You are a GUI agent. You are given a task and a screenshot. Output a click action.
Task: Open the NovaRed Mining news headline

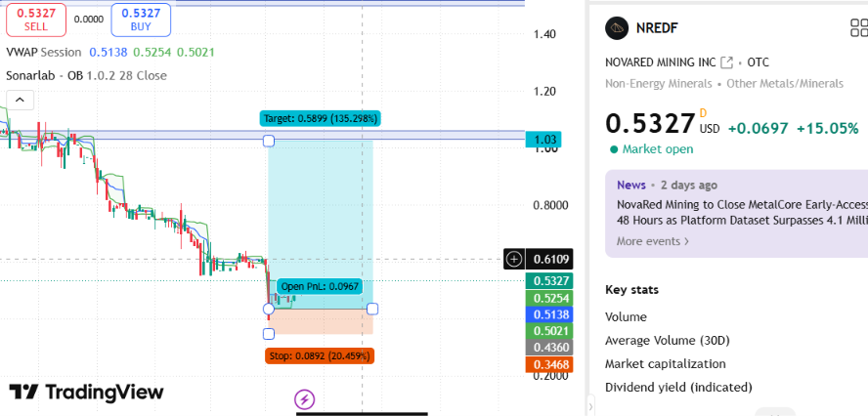pyautogui.click(x=742, y=213)
